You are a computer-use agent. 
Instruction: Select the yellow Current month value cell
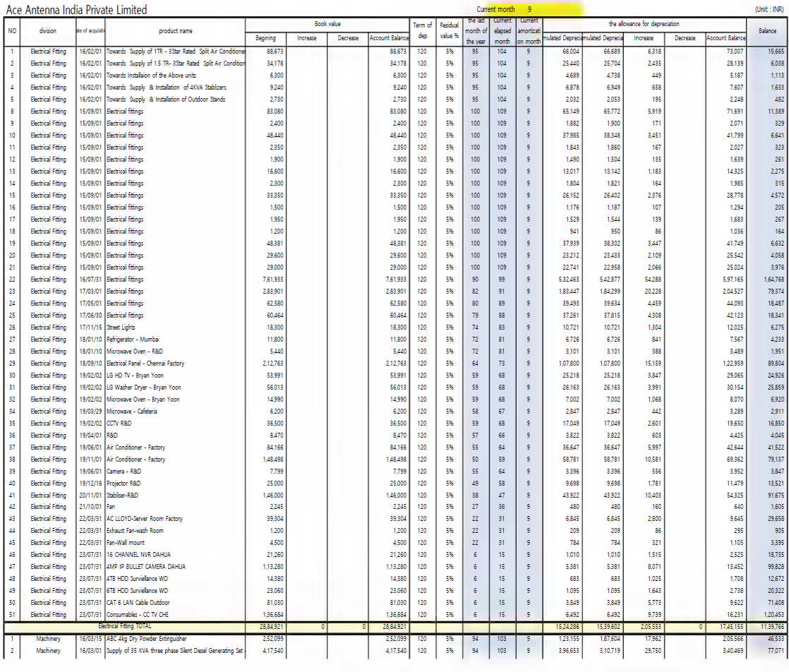(529, 10)
